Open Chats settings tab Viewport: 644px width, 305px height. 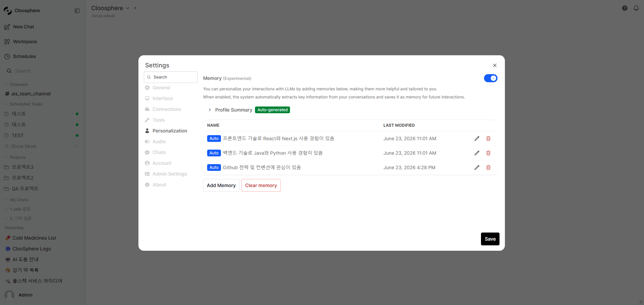pos(159,152)
